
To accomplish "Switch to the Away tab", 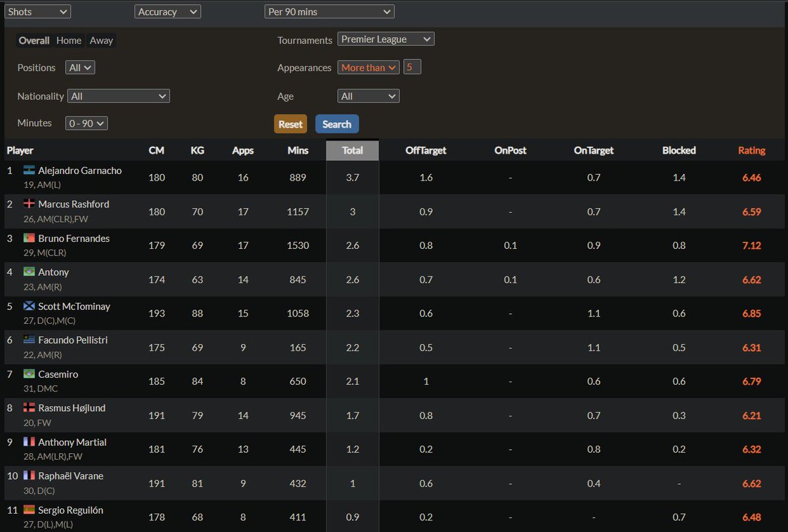I will pos(101,40).
